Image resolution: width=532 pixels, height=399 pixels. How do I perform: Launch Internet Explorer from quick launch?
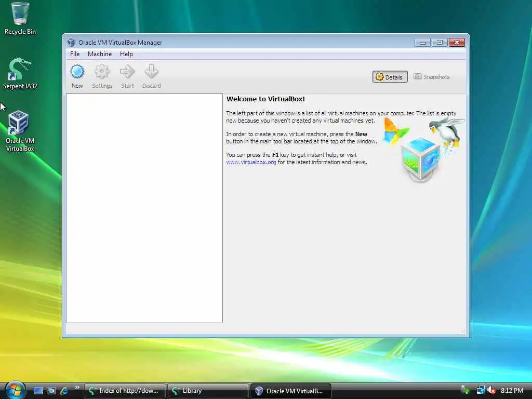[x=64, y=391]
